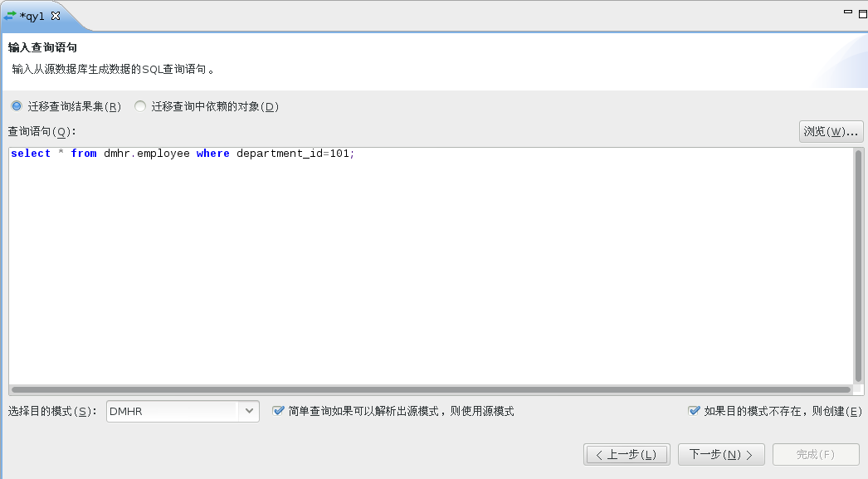Click the 下一步(N) next button
The height and width of the screenshot is (479, 868).
tap(721, 455)
